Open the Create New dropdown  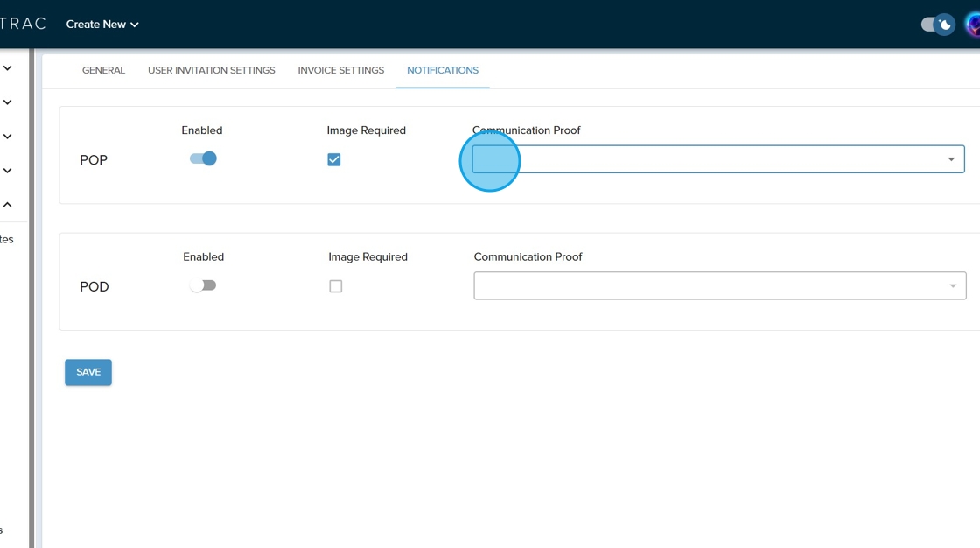[x=102, y=25]
